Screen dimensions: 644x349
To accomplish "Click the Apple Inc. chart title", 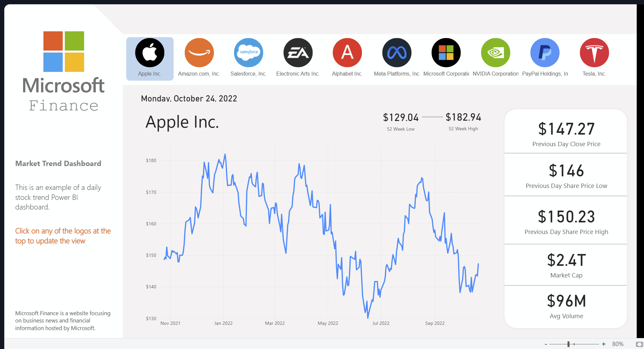I will tap(182, 122).
